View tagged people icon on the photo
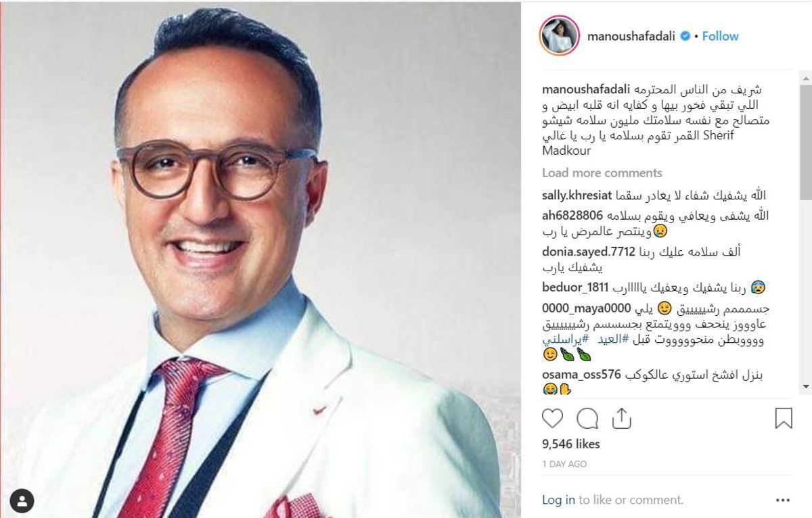812x518 pixels. [x=22, y=501]
